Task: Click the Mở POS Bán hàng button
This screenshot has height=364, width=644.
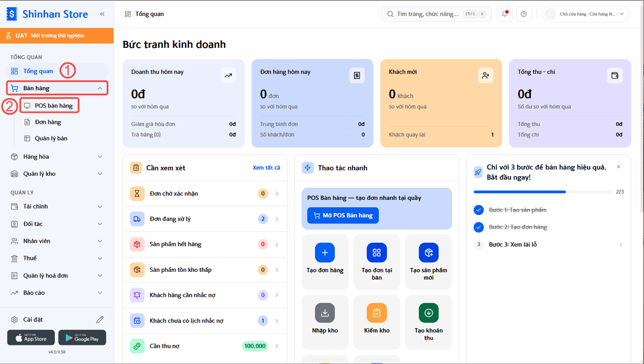Action: 343,215
